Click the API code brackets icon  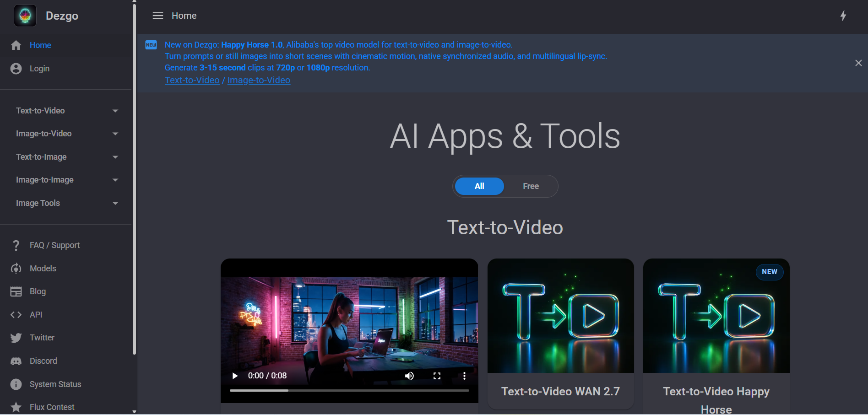point(16,315)
